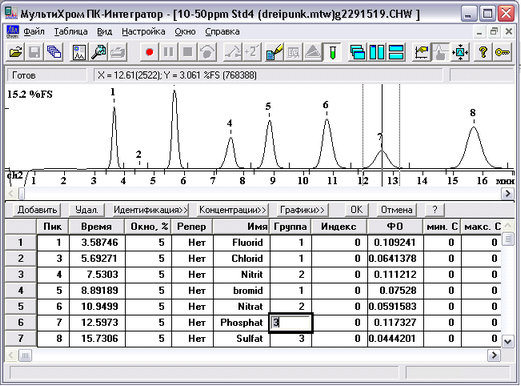Screen dimensions: 521x386
Task: Select time value 12.5973
Action: (97, 322)
